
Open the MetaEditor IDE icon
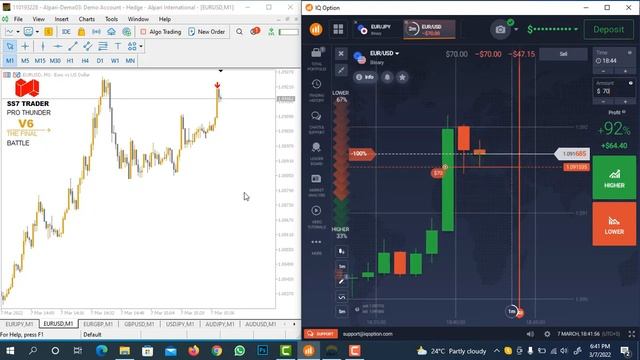pyautogui.click(x=66, y=31)
